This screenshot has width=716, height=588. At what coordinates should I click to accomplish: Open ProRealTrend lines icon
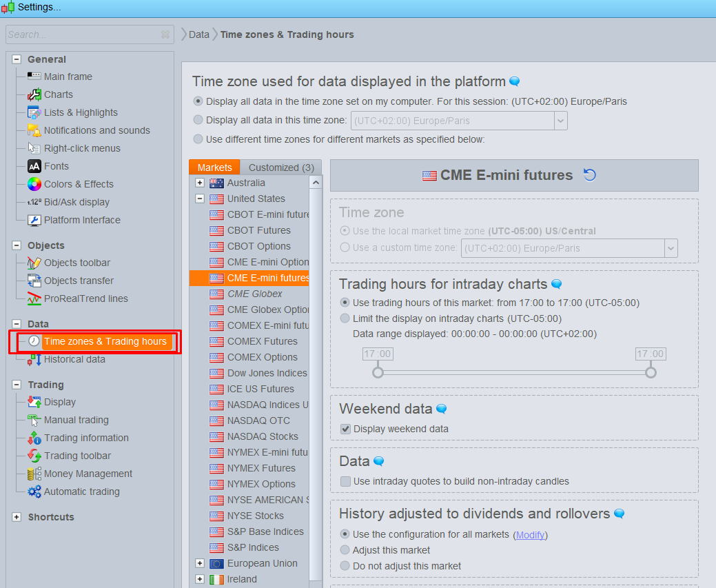pos(34,298)
